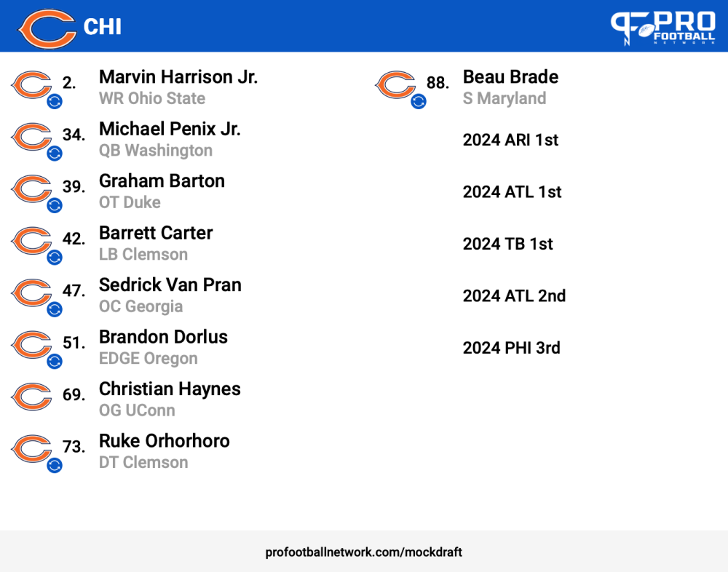The height and width of the screenshot is (572, 728).
Task: Click the trade icon beside pick 2
Action: pyautogui.click(x=55, y=101)
